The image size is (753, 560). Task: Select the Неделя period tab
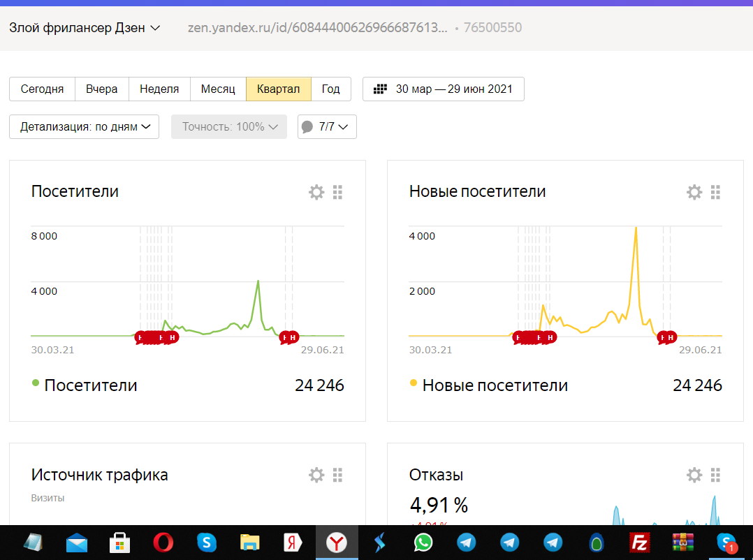159,89
